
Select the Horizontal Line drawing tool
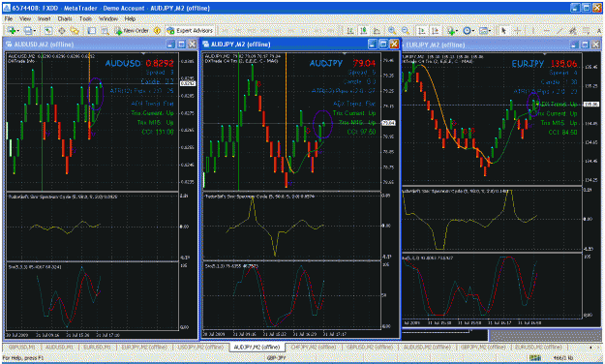coord(547,30)
